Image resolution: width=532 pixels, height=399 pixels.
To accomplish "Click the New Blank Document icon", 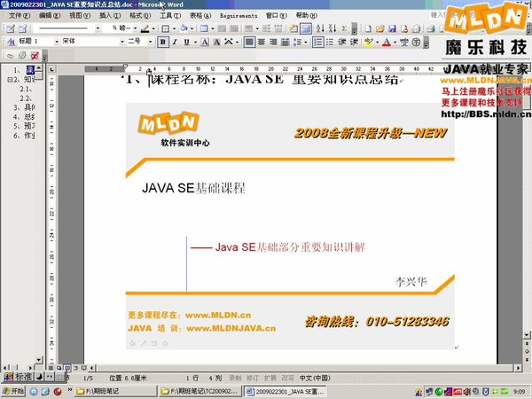I will click(x=368, y=29).
